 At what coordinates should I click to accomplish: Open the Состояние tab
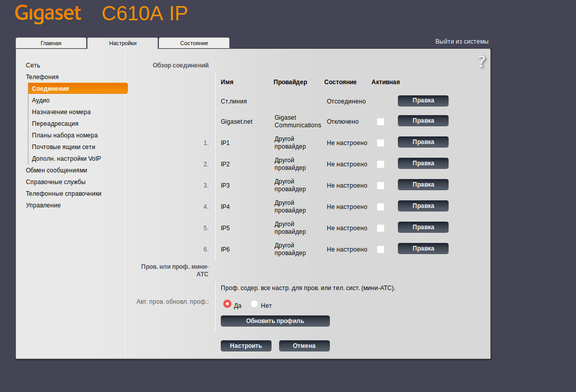coord(194,43)
